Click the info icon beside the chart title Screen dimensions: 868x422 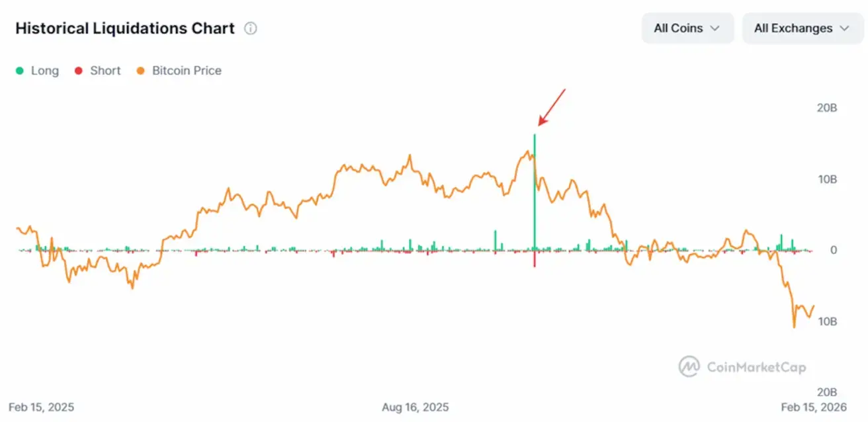tap(250, 28)
